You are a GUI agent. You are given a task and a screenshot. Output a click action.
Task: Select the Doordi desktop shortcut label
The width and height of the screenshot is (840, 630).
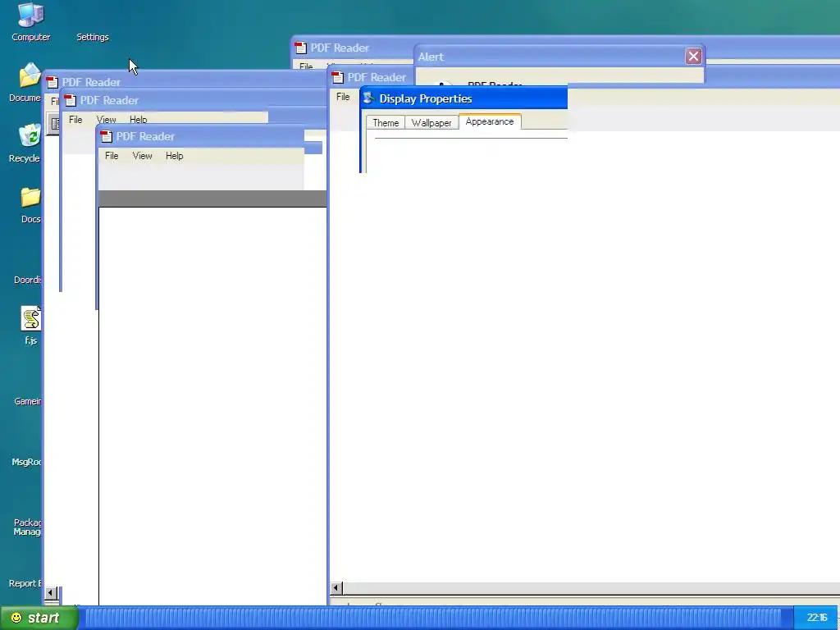[x=27, y=280]
